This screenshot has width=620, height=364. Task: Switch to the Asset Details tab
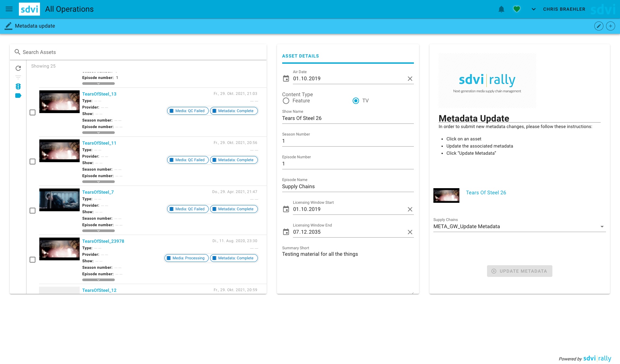point(300,56)
